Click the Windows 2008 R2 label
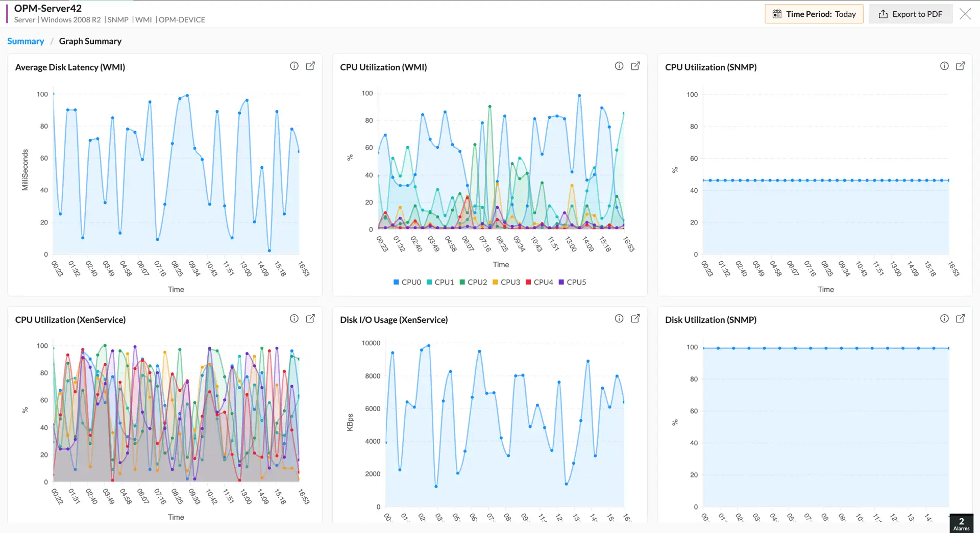 point(71,20)
